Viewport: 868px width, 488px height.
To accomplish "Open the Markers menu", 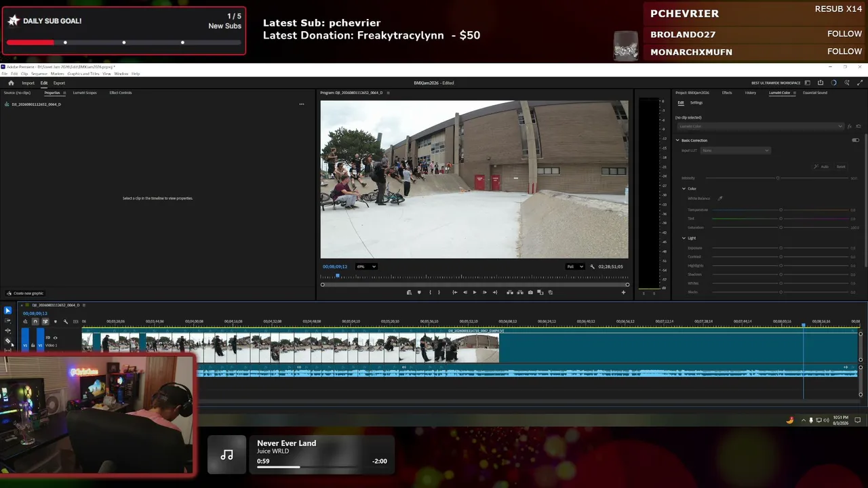I will tap(58, 73).
